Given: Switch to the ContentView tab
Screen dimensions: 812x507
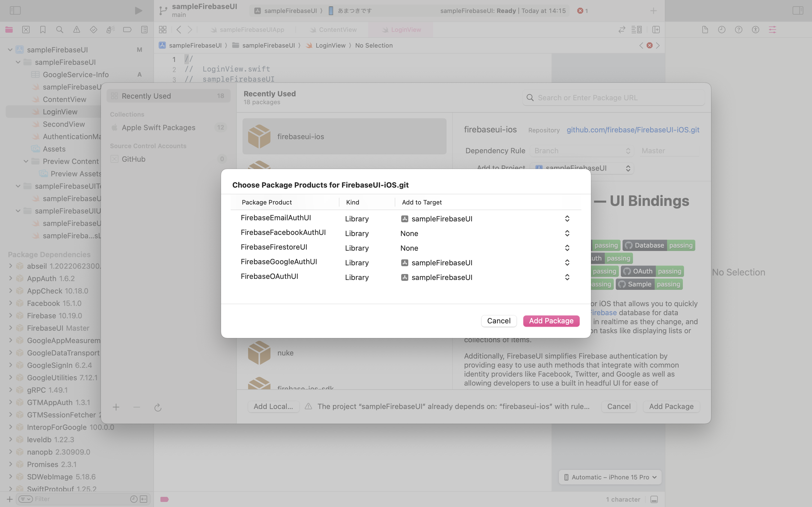Looking at the screenshot, I should point(337,30).
